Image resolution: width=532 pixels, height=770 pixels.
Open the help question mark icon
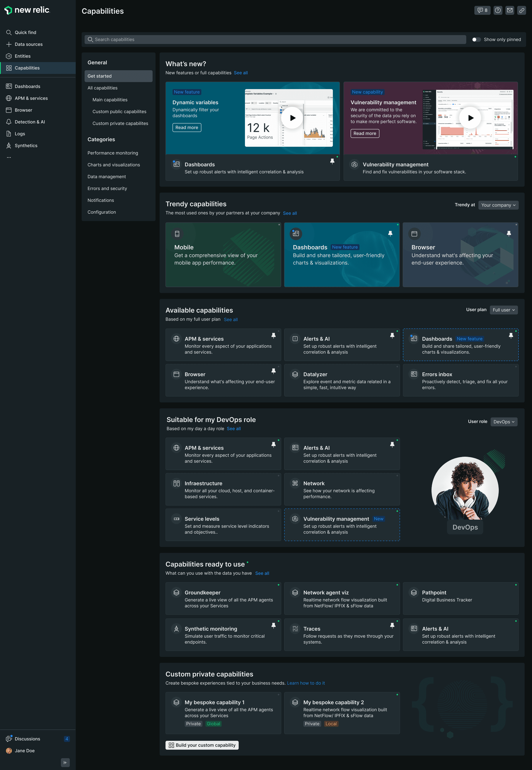point(498,10)
